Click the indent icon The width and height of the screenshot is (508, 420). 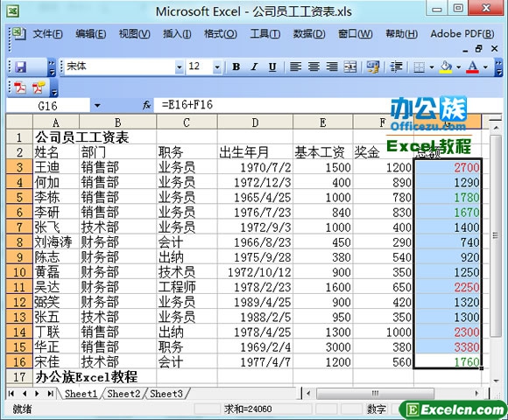tap(396, 67)
